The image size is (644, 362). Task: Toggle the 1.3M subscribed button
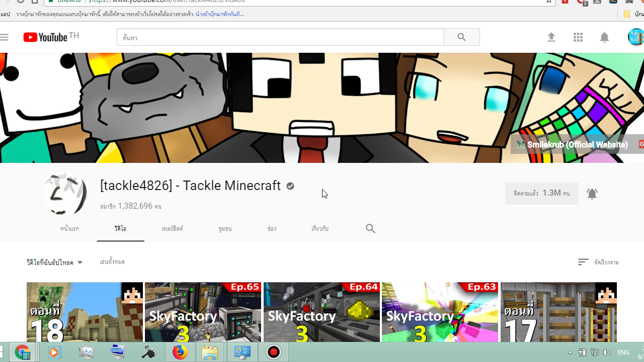click(541, 194)
